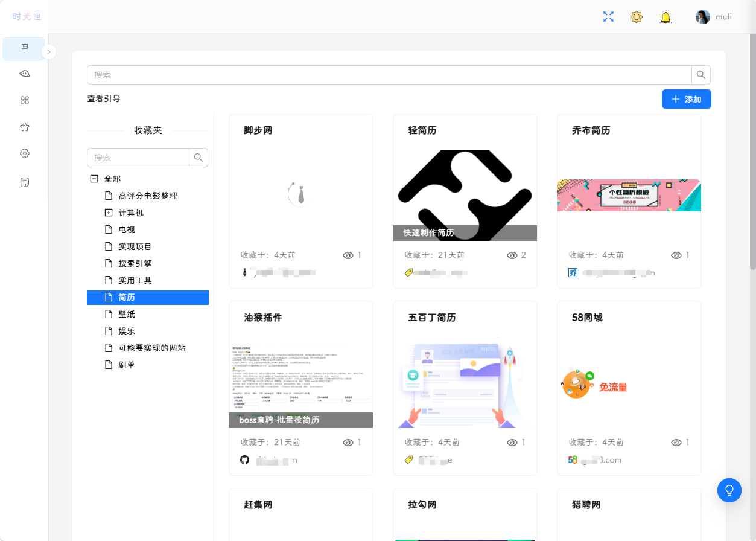This screenshot has height=541, width=756.
Task: Focus the main 搜索 input field
Action: point(389,75)
